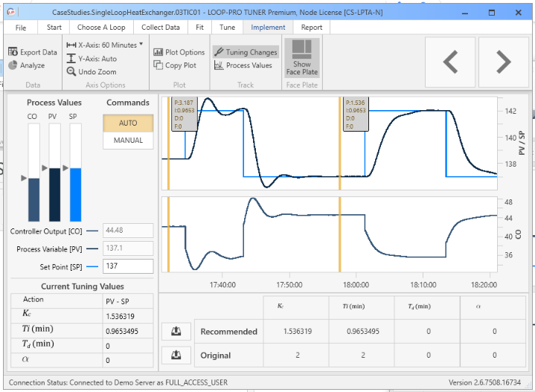Click the Controller Output value field

click(x=128, y=231)
